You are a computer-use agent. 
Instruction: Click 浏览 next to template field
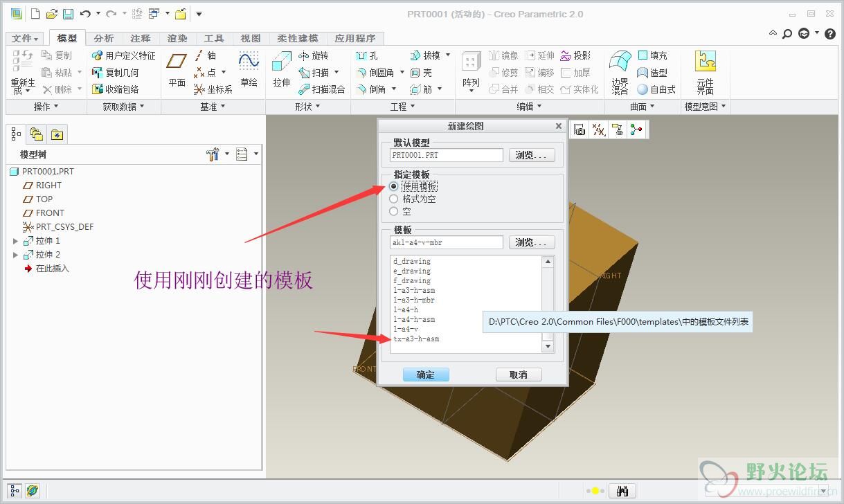pos(532,242)
